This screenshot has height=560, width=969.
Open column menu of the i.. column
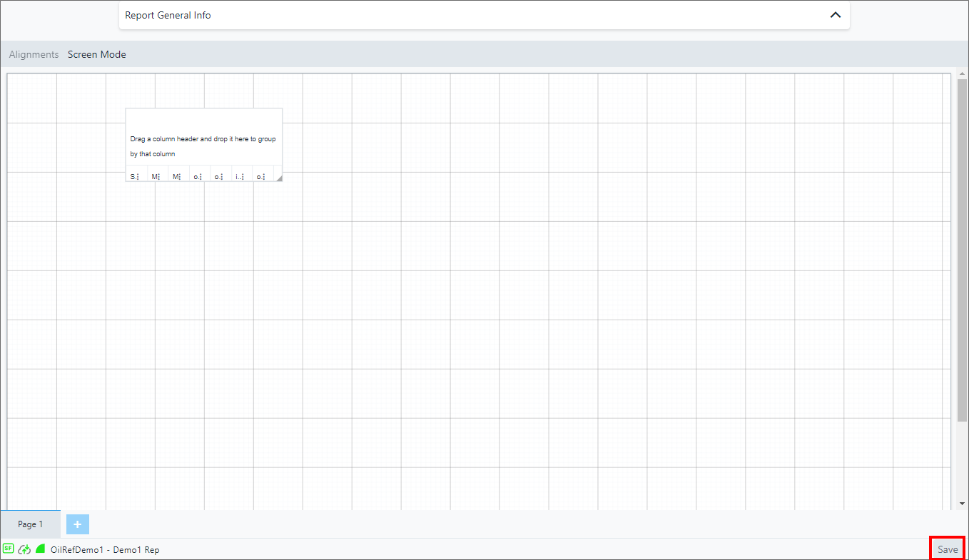tap(243, 176)
